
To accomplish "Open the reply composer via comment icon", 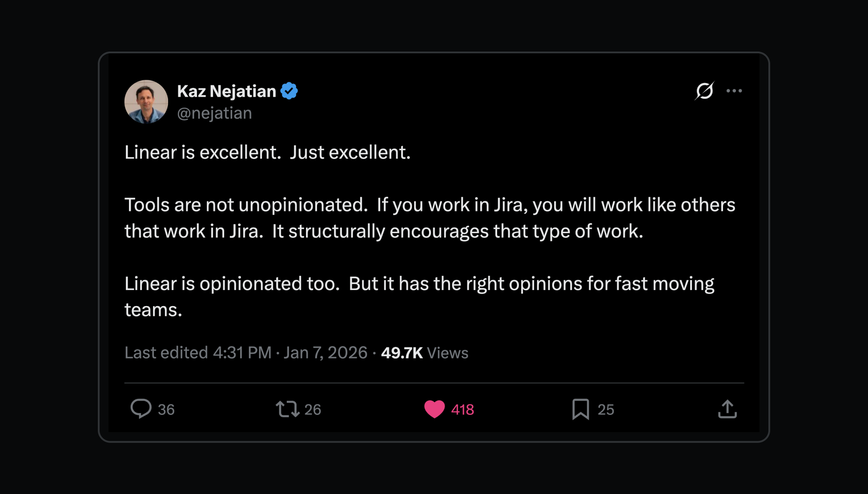I will click(x=142, y=410).
